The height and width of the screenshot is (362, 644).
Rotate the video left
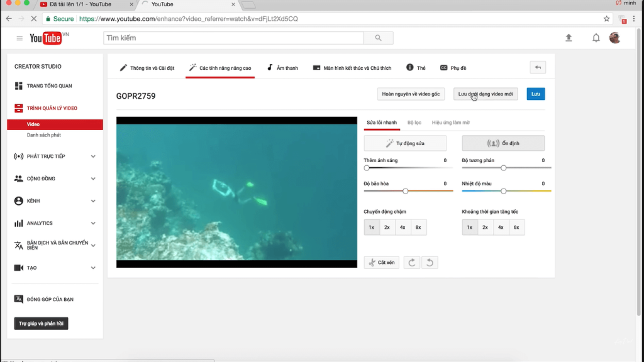(x=430, y=262)
